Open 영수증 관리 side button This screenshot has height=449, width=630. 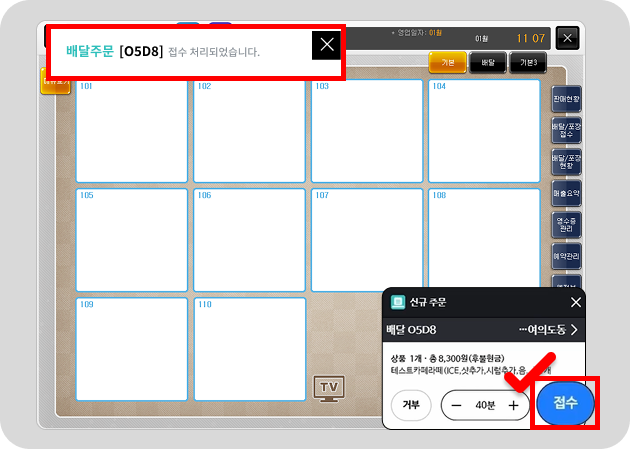point(566,224)
